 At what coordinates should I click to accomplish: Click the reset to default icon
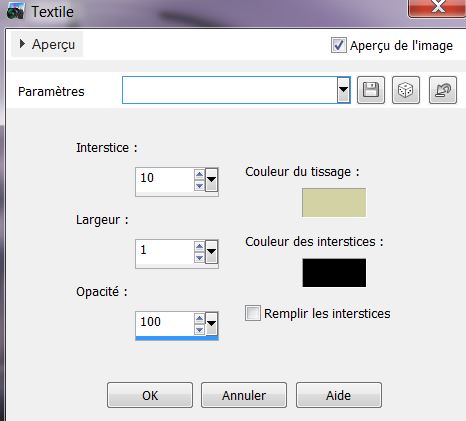(443, 90)
